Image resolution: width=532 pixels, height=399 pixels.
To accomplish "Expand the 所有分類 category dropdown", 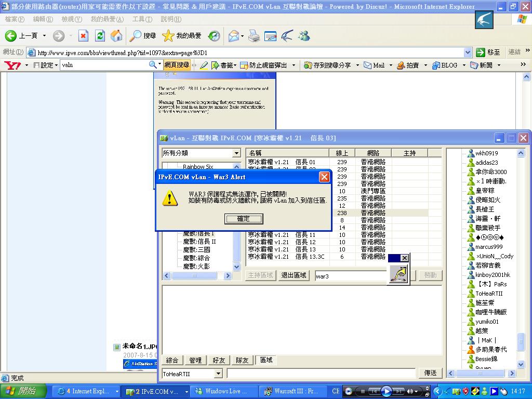I will point(236,153).
